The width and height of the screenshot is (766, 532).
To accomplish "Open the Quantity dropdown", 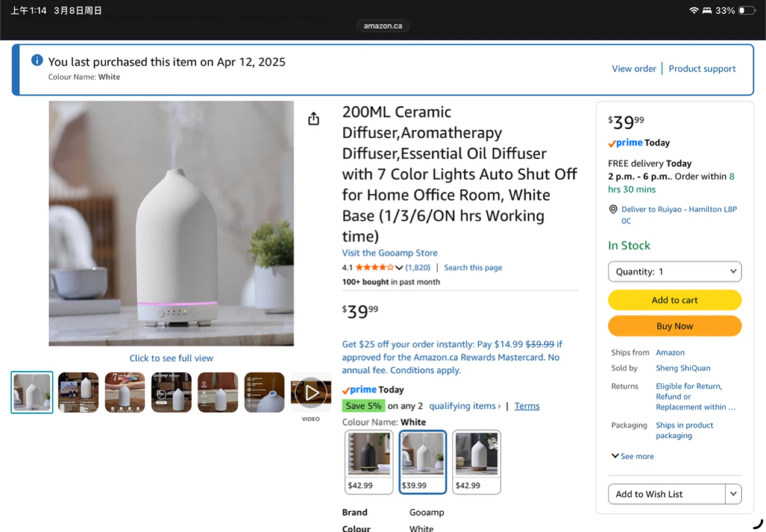I will tap(675, 271).
